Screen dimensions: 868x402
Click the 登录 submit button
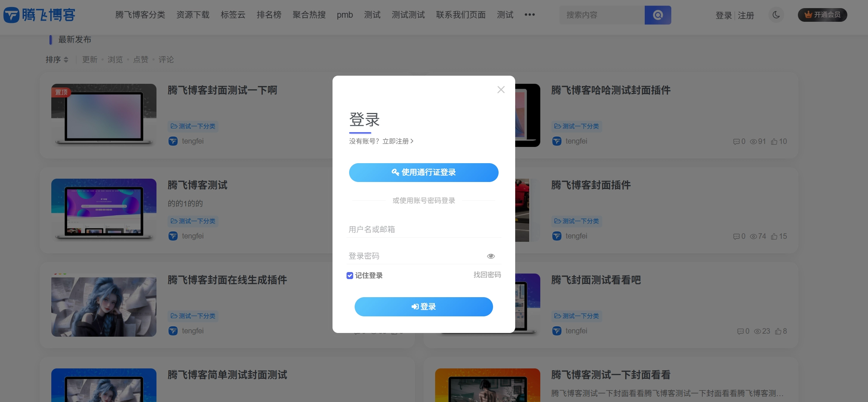(423, 307)
